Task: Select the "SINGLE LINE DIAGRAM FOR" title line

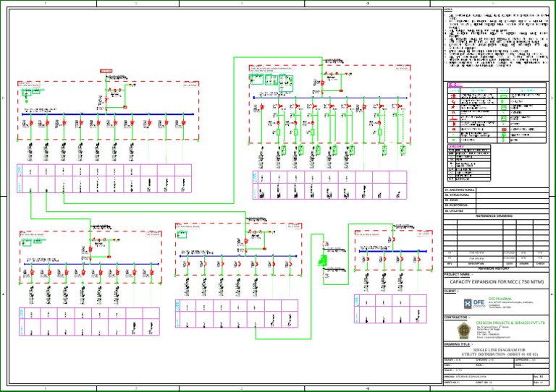Action: coord(499,350)
